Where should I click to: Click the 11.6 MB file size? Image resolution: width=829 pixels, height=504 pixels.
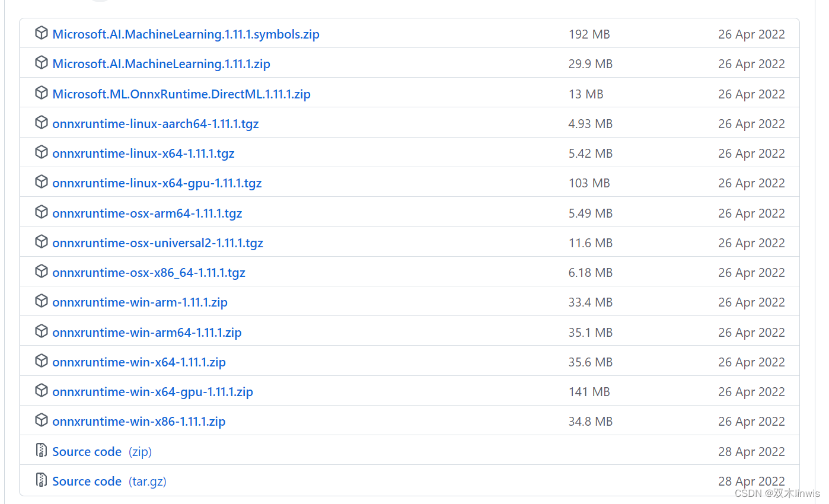(591, 243)
